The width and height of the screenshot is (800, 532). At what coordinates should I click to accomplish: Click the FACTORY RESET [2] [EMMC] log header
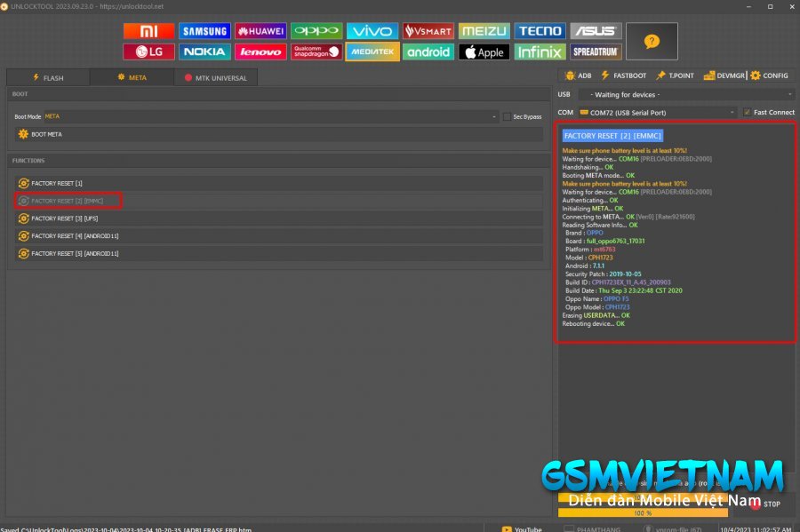coord(612,136)
